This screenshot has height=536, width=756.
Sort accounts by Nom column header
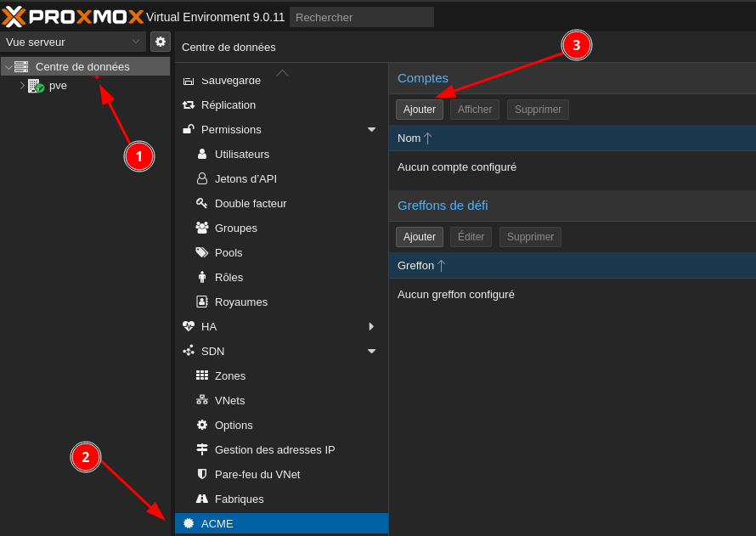click(x=409, y=138)
